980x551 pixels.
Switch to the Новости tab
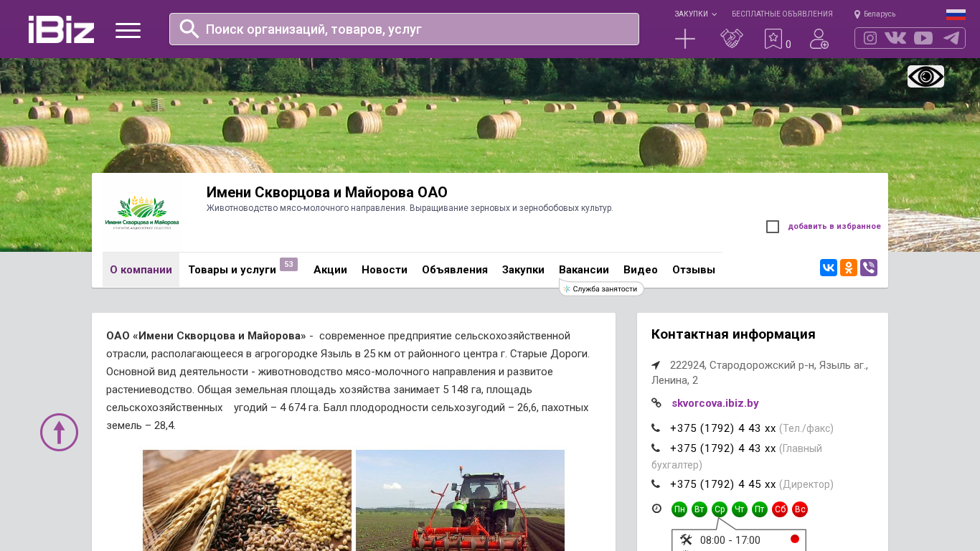385,270
